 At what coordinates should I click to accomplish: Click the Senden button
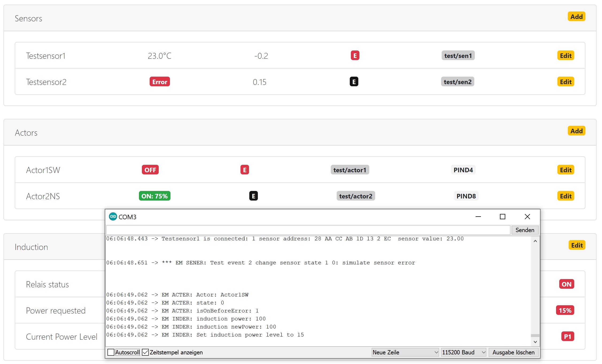point(525,230)
